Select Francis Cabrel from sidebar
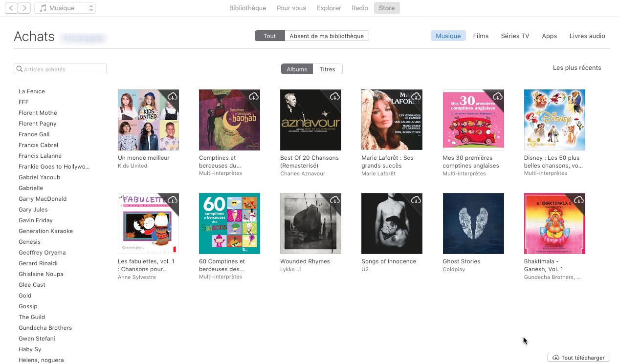 click(x=38, y=145)
